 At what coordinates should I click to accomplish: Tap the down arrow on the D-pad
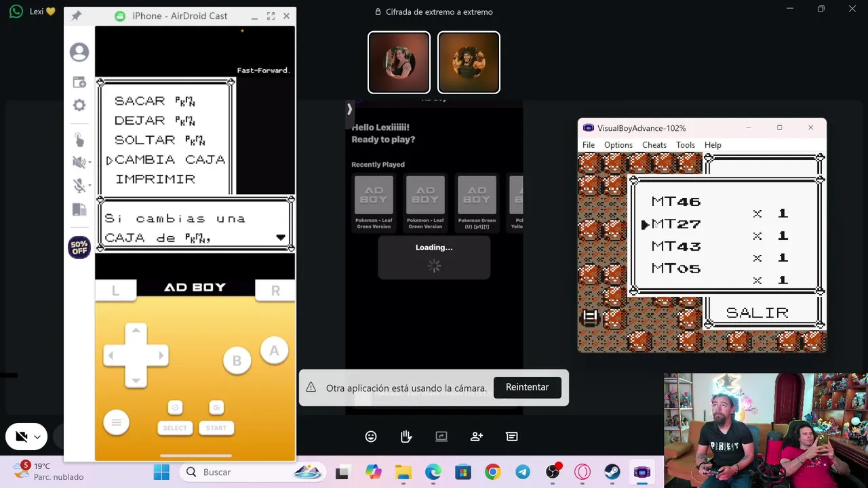[x=136, y=380]
